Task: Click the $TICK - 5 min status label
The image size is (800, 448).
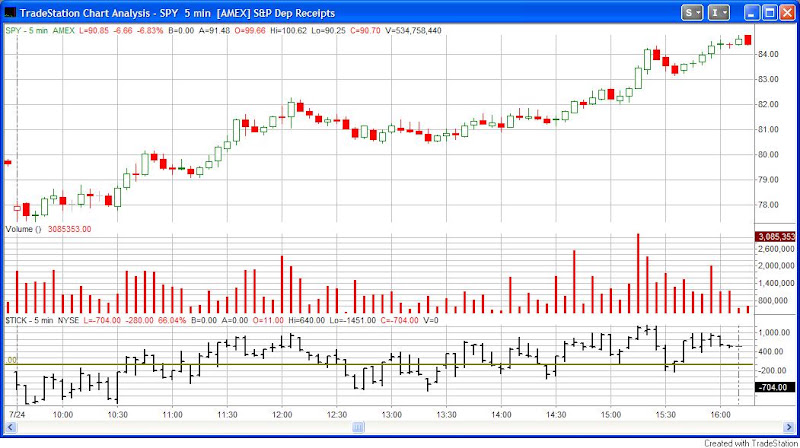Action: [x=29, y=320]
